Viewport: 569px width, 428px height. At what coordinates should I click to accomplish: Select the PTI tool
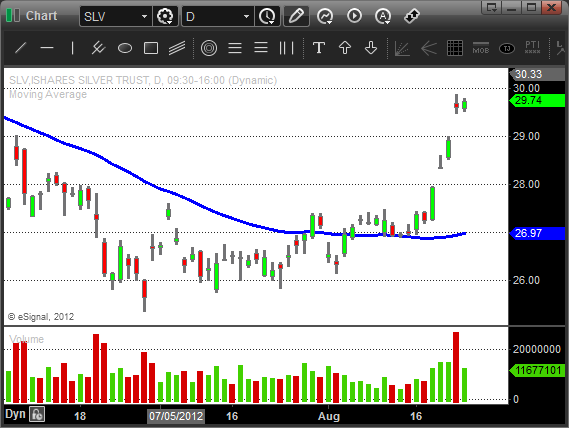pos(532,47)
